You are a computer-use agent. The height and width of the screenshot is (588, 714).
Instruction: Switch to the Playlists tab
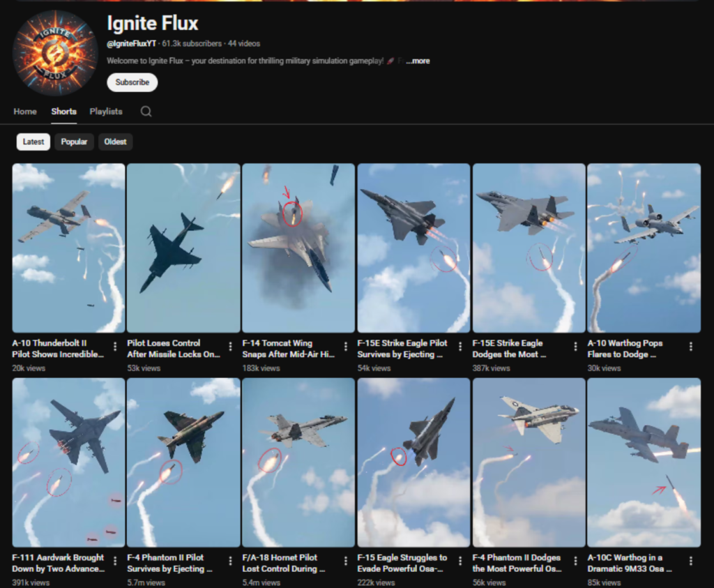click(105, 112)
